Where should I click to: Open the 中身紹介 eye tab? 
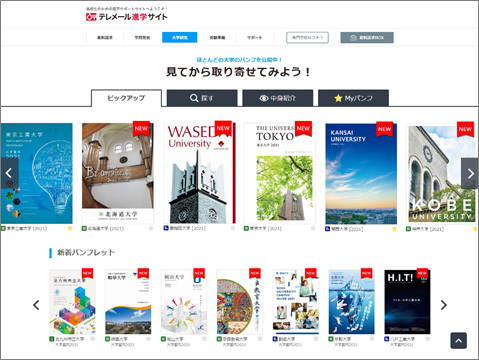click(x=278, y=98)
